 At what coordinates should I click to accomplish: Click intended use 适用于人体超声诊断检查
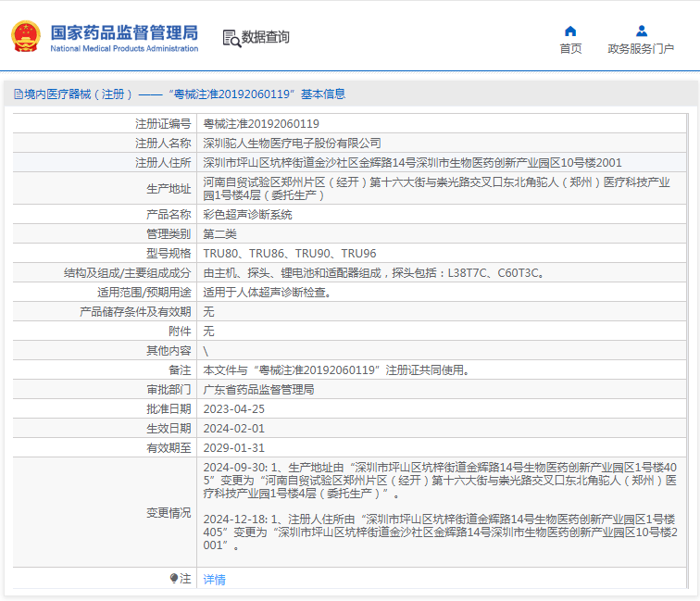[267, 293]
